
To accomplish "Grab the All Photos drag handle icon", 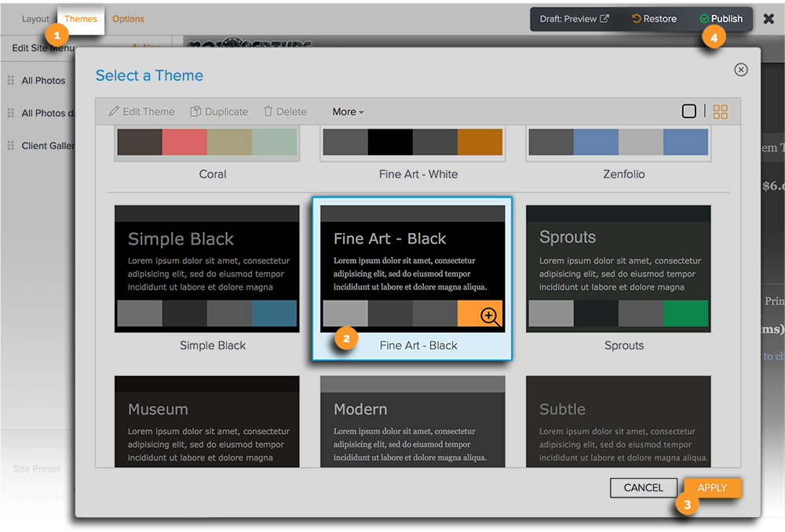I will coord(10,81).
